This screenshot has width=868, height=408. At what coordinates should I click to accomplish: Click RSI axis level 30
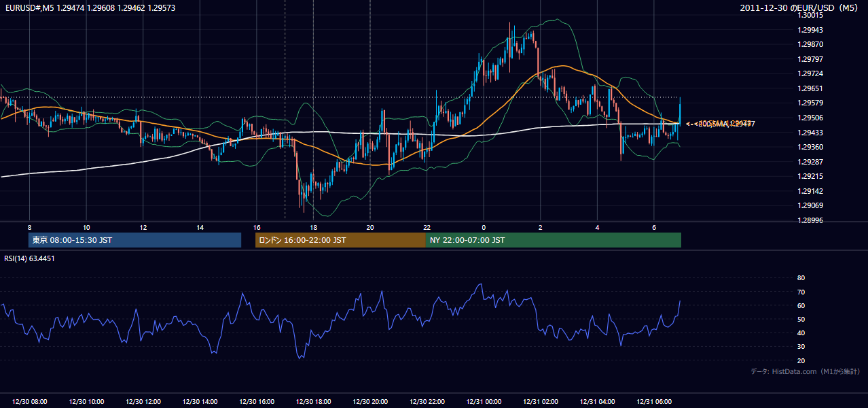(x=801, y=347)
